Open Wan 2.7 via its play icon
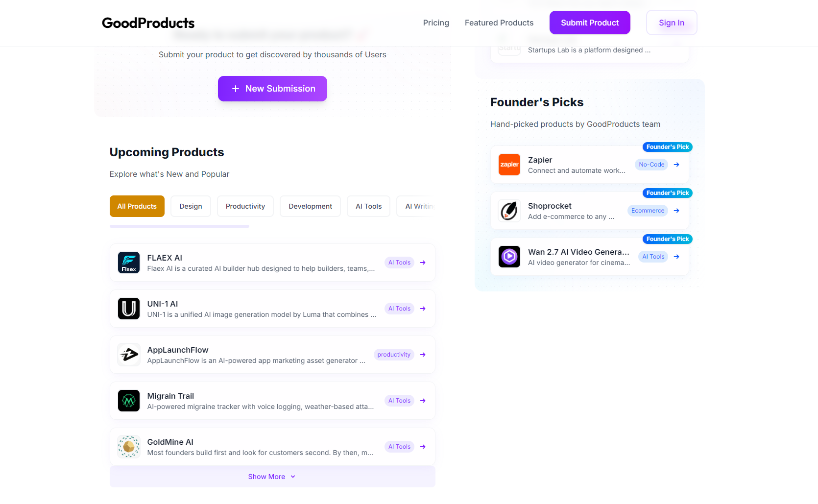The height and width of the screenshot is (504, 818). tap(509, 256)
